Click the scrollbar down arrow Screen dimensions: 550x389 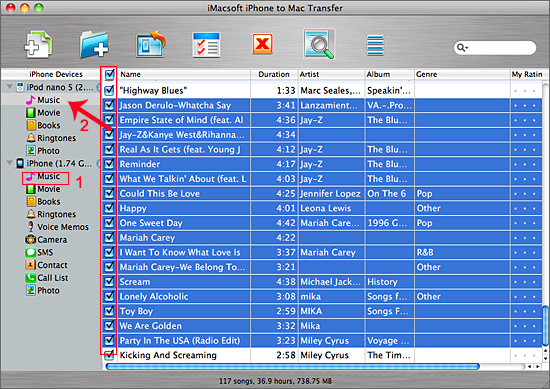coord(545,358)
